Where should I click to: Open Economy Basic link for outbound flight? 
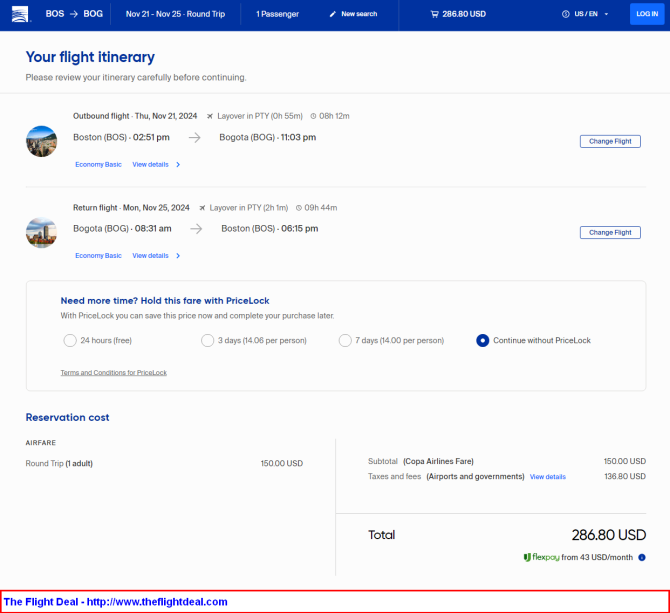click(98, 164)
